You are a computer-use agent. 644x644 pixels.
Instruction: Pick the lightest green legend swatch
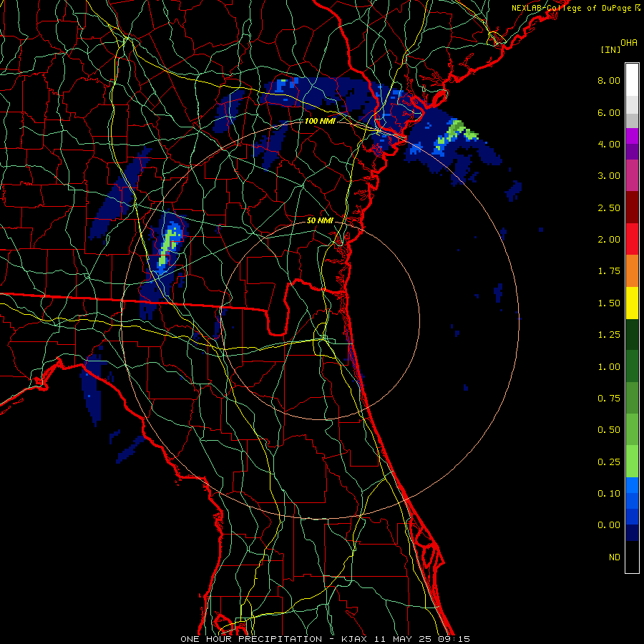[x=632, y=462]
